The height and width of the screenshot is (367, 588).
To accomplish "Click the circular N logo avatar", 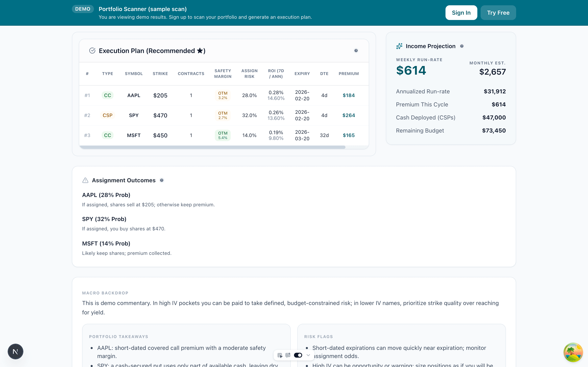I will [15, 351].
